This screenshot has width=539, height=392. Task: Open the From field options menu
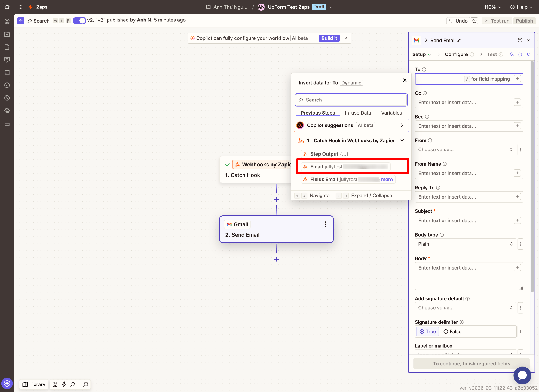coord(520,150)
